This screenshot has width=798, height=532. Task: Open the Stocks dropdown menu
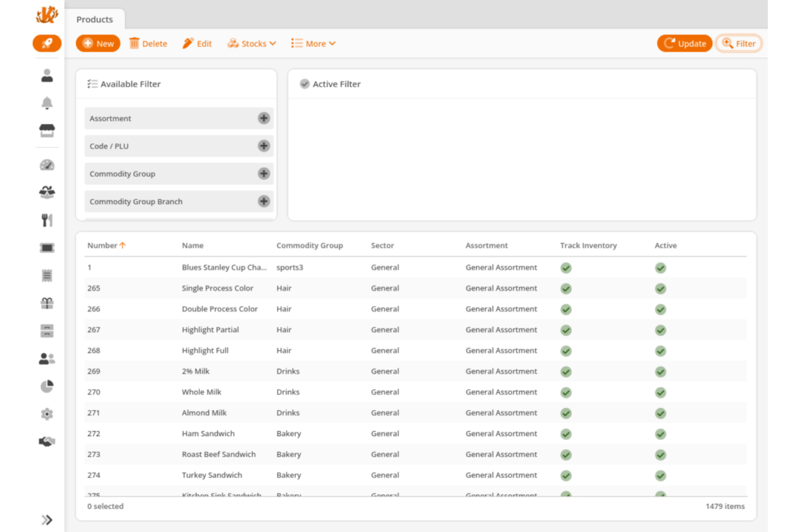click(x=252, y=44)
